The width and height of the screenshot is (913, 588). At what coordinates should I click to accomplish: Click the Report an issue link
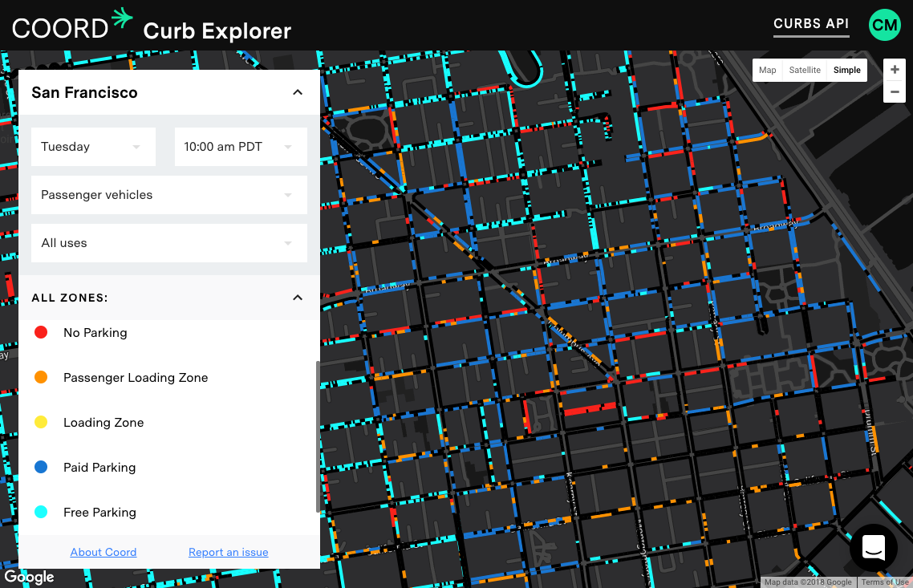pos(228,552)
